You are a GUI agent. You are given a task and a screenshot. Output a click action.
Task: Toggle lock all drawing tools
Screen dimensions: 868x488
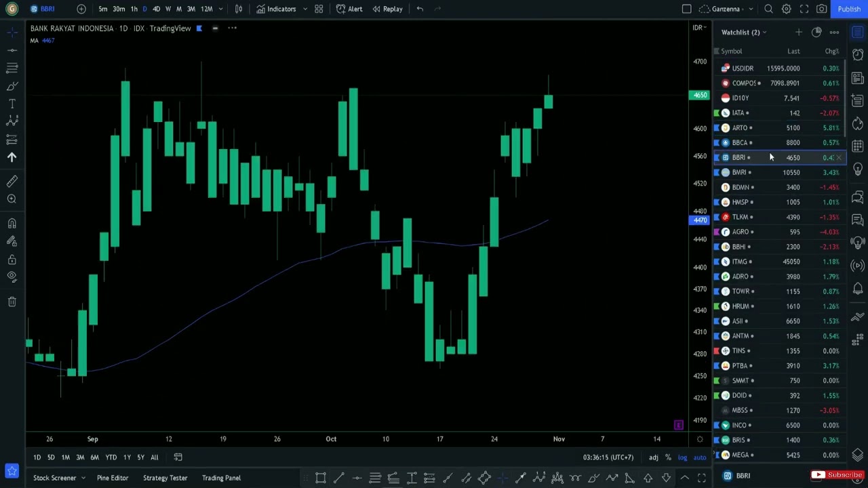[x=12, y=259]
